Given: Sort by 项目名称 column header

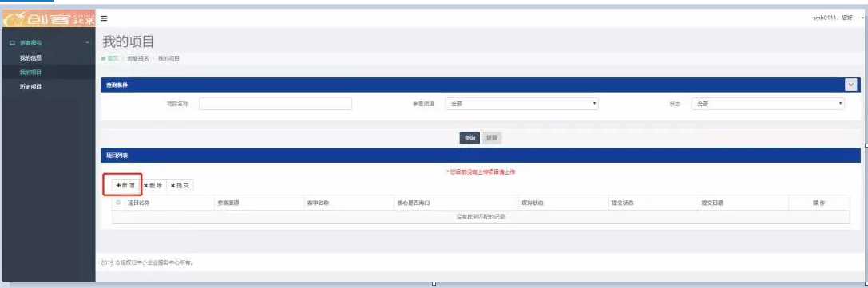Looking at the screenshot, I should (139, 203).
